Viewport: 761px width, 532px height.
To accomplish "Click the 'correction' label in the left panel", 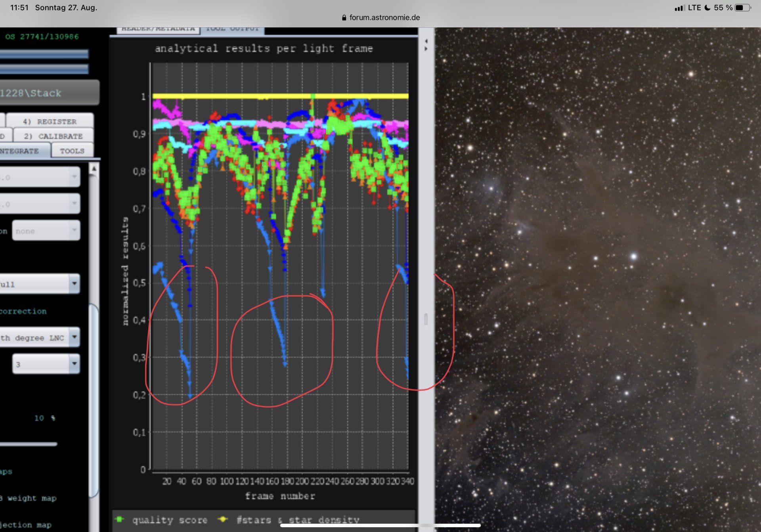I will tap(23, 311).
